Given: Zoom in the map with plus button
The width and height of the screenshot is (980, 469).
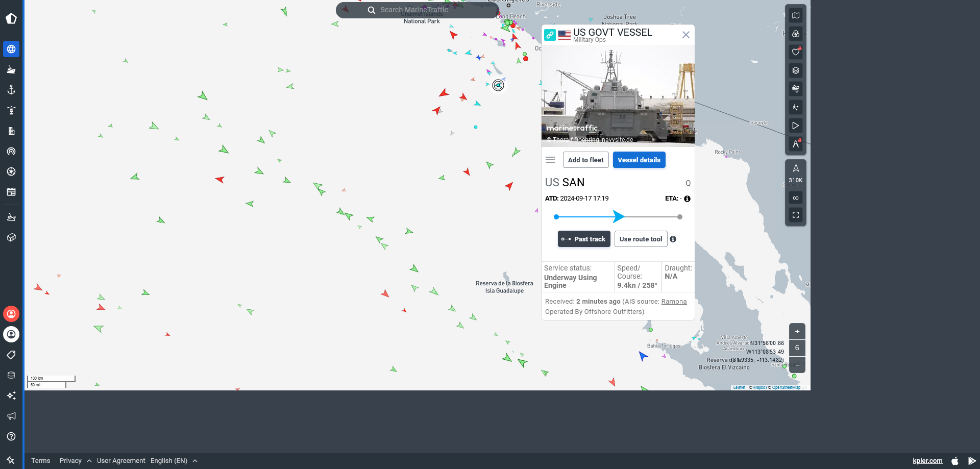Looking at the screenshot, I should (x=797, y=331).
